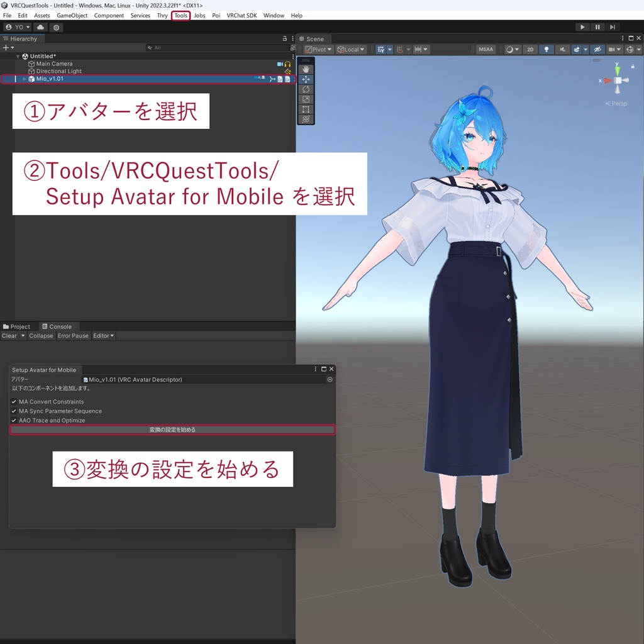Click the Step frame button

coord(613,27)
